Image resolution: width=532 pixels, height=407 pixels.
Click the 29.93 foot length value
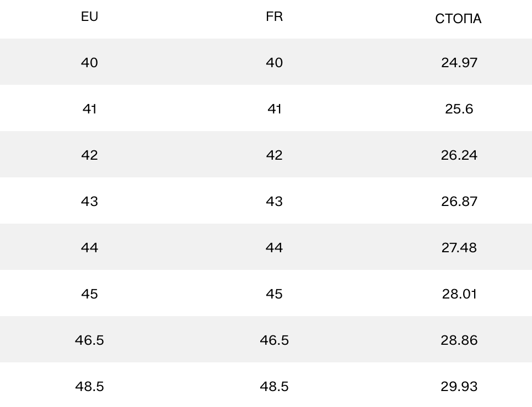pyautogui.click(x=459, y=387)
